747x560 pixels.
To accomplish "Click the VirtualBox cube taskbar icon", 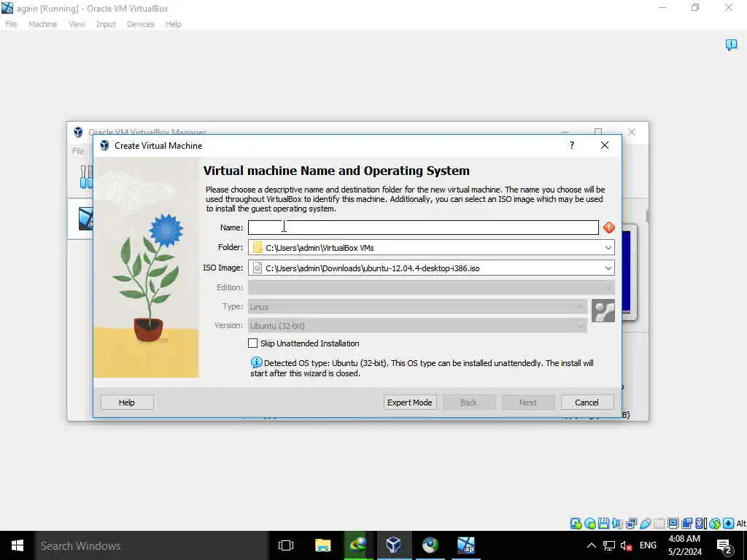I will click(393, 545).
